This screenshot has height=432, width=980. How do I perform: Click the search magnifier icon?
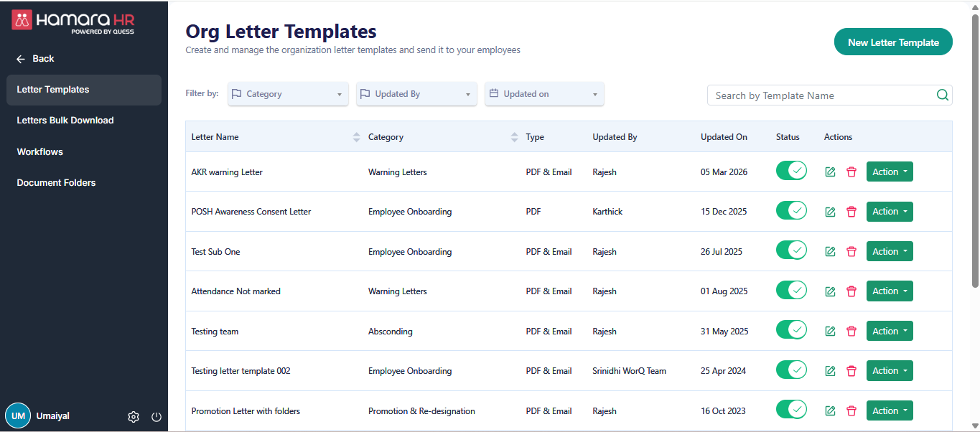[943, 95]
